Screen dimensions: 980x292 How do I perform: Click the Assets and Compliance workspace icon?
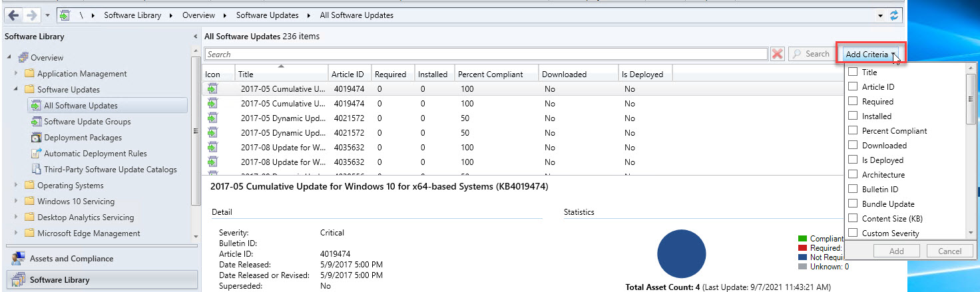pos(18,259)
